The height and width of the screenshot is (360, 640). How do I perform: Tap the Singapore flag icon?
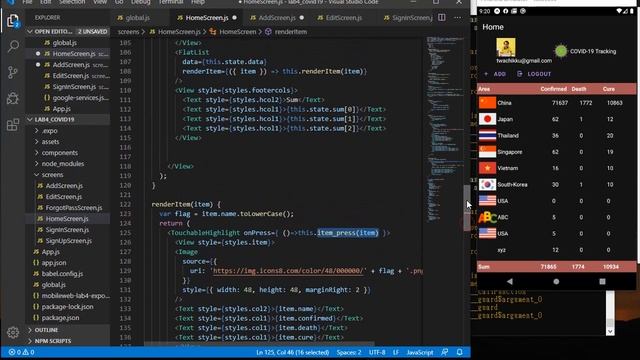(x=487, y=151)
